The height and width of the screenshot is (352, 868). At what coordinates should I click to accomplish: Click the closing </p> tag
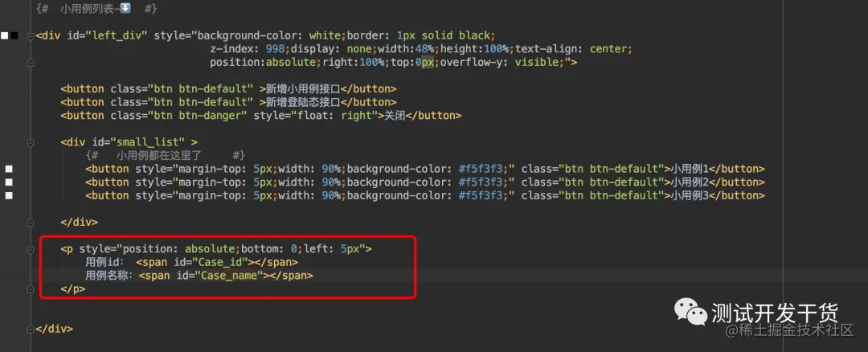pyautogui.click(x=73, y=289)
